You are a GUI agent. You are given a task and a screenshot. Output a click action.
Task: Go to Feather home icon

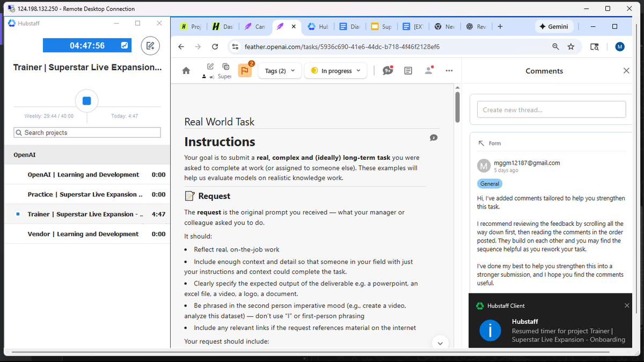(186, 71)
